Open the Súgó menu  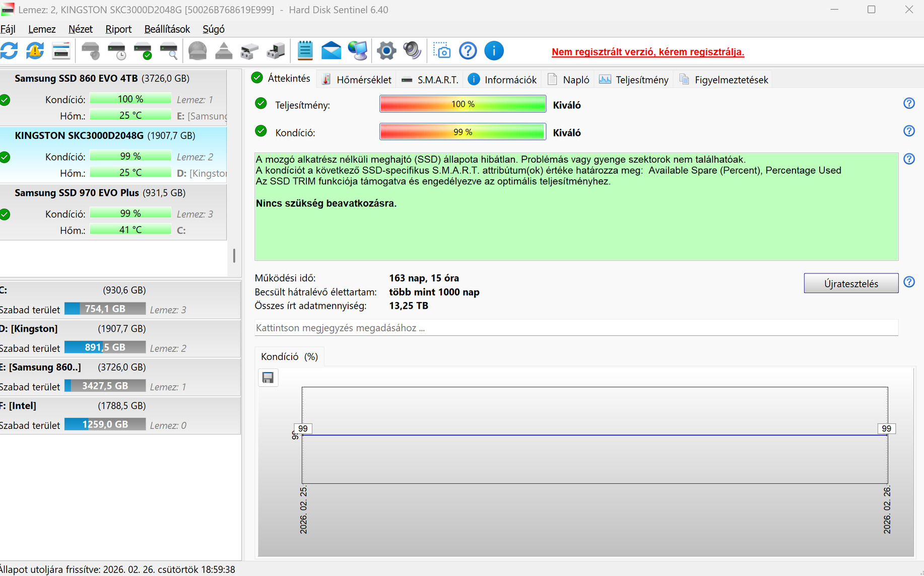coord(214,29)
